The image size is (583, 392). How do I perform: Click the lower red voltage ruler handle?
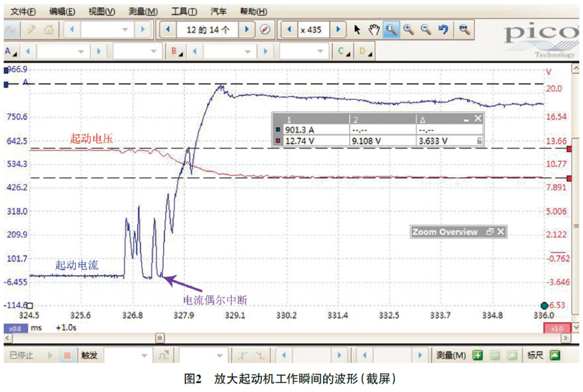[x=570, y=179]
